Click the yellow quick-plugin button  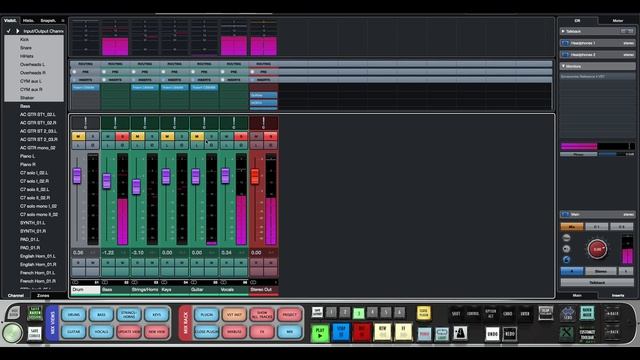coord(424,313)
